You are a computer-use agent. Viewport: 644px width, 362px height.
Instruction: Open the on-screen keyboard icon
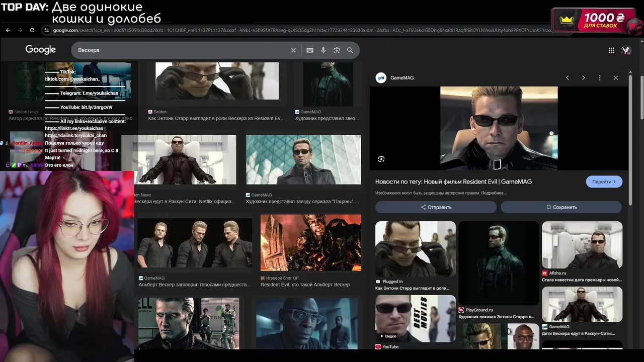pyautogui.click(x=310, y=50)
